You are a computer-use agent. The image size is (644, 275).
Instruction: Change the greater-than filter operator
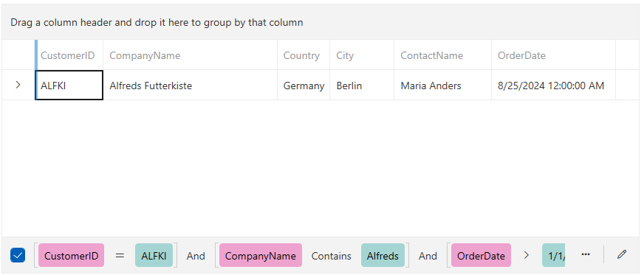point(527,255)
